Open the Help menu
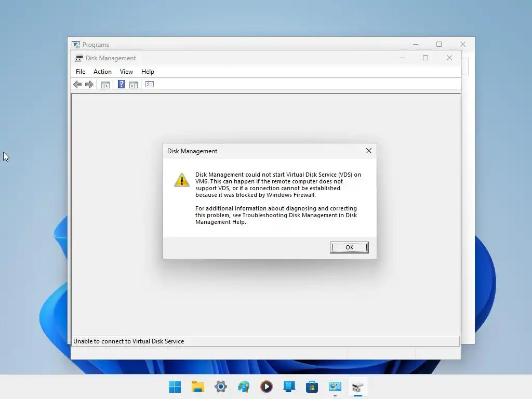 148,72
